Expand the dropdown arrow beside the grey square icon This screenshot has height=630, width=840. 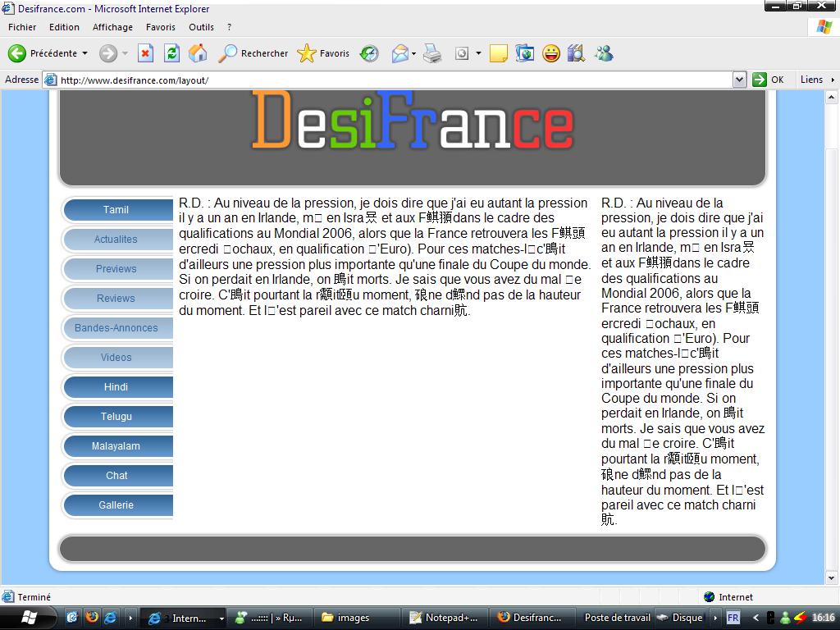478,53
